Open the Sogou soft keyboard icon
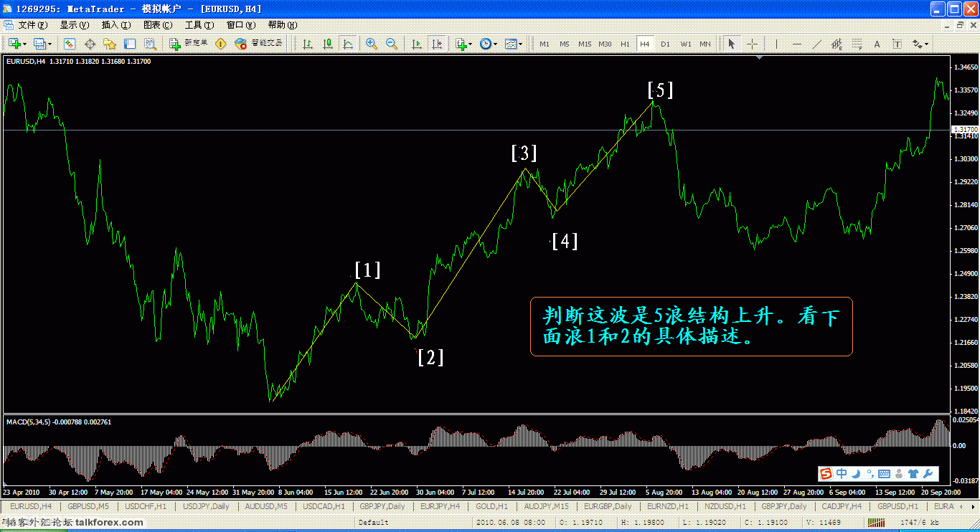980x532 pixels. [x=884, y=473]
